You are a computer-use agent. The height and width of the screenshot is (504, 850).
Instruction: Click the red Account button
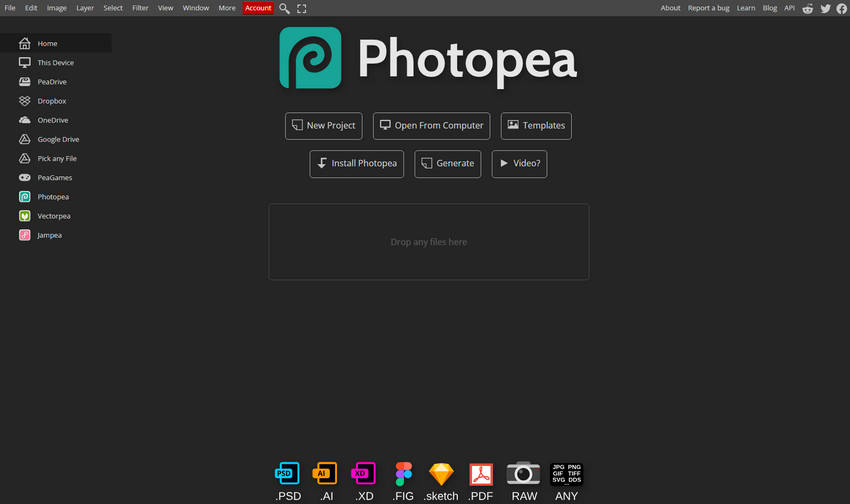pos(258,8)
